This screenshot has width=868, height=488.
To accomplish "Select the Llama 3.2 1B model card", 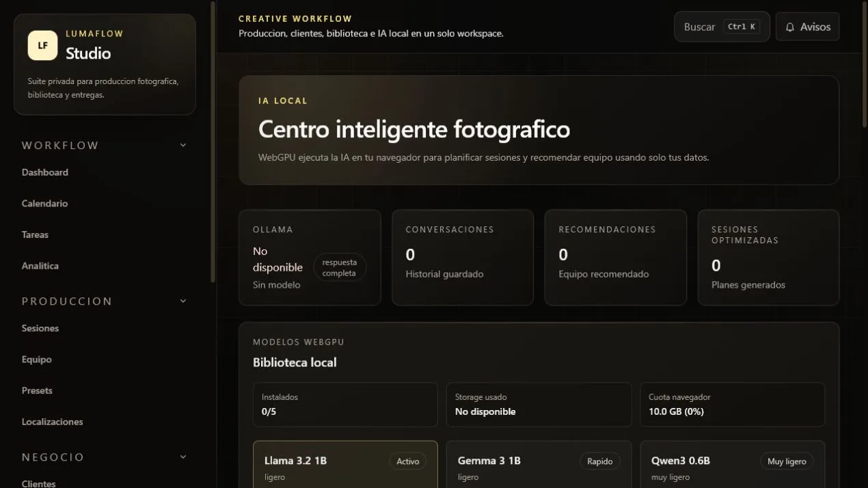I will [345, 465].
